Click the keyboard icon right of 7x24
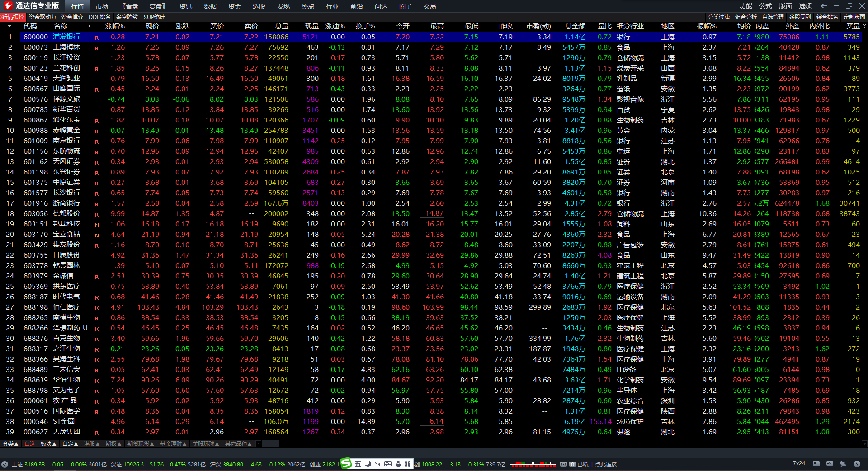This screenshot has height=471, width=868. click(x=816, y=464)
